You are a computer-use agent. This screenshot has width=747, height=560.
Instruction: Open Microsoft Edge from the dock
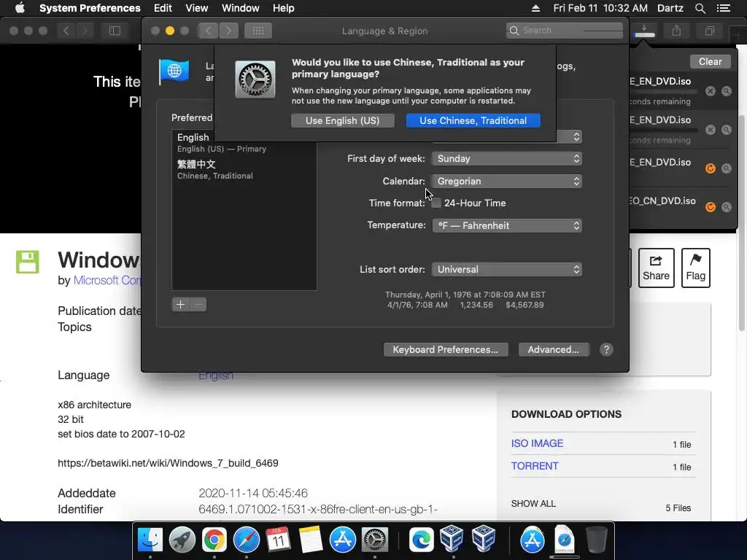pos(421,540)
